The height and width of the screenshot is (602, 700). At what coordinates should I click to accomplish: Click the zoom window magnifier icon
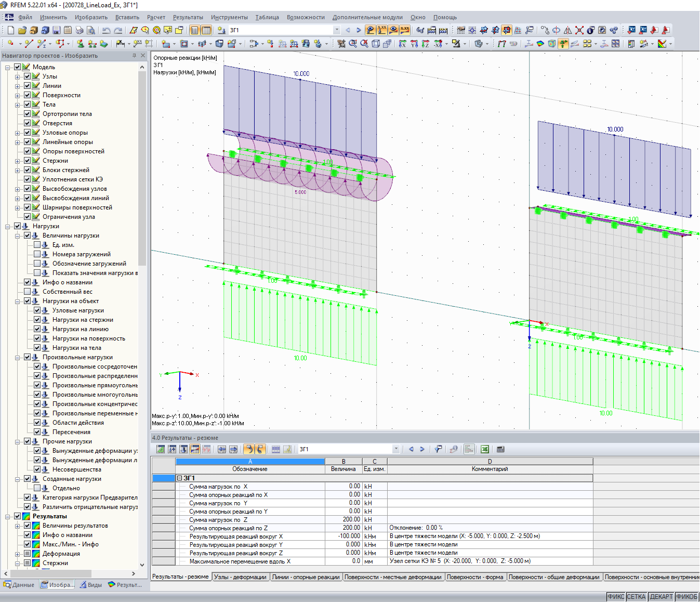[353, 44]
